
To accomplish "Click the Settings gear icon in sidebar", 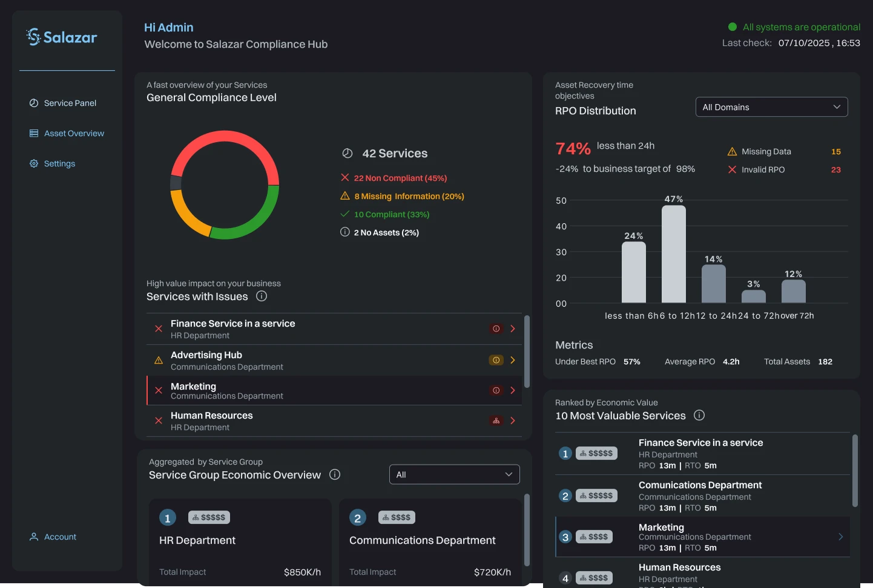I will point(34,164).
